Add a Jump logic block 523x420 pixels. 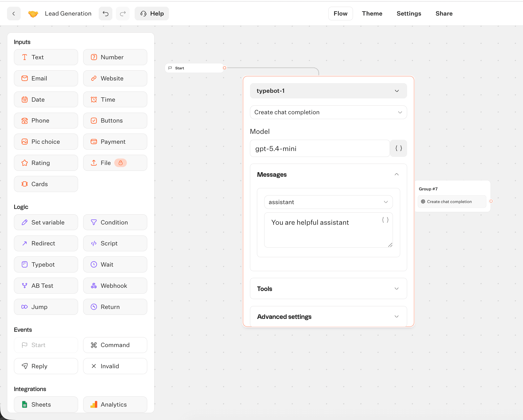46,307
